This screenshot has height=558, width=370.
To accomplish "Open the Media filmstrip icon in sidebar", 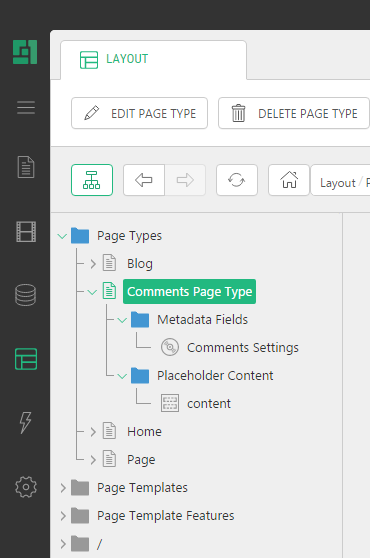I will [26, 232].
